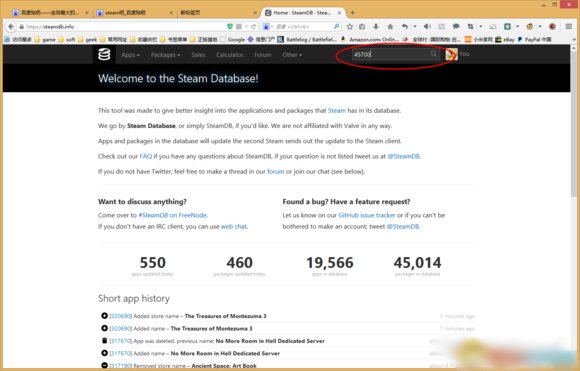580x371 pixels.
Task: Open the Apps dropdown menu
Action: pyautogui.click(x=131, y=55)
